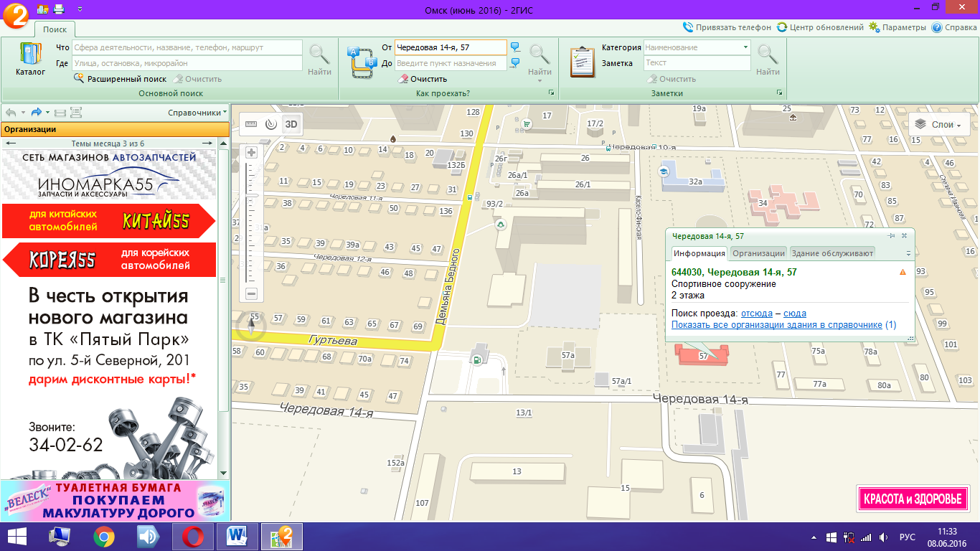Open the quick access toolbar customize arrow

(x=79, y=9)
